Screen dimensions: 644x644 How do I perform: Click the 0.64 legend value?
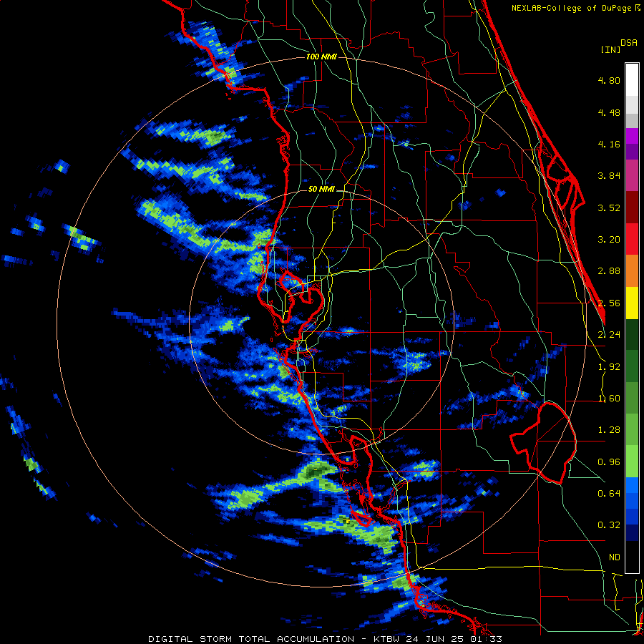coord(609,493)
